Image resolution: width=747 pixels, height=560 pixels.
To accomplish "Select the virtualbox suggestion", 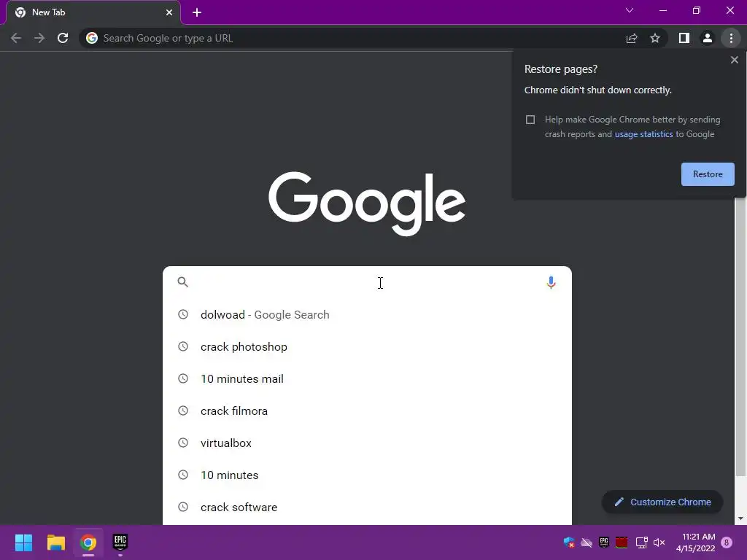I will pyautogui.click(x=367, y=443).
